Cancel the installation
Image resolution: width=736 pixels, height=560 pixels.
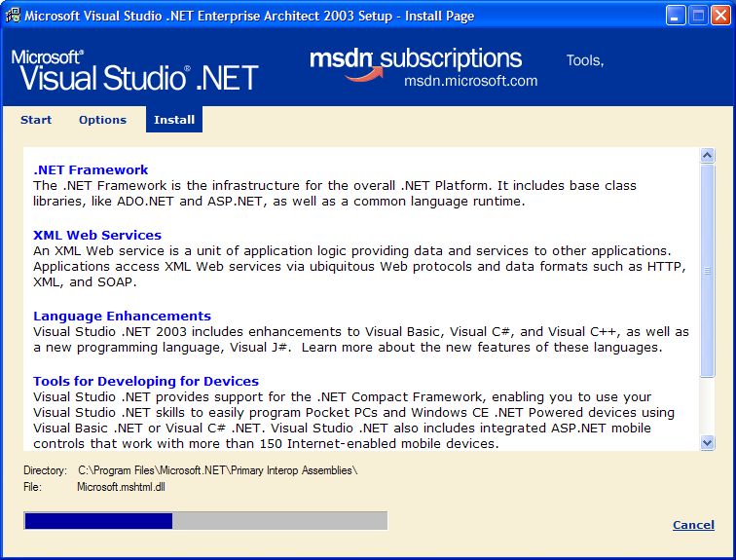[x=693, y=524]
